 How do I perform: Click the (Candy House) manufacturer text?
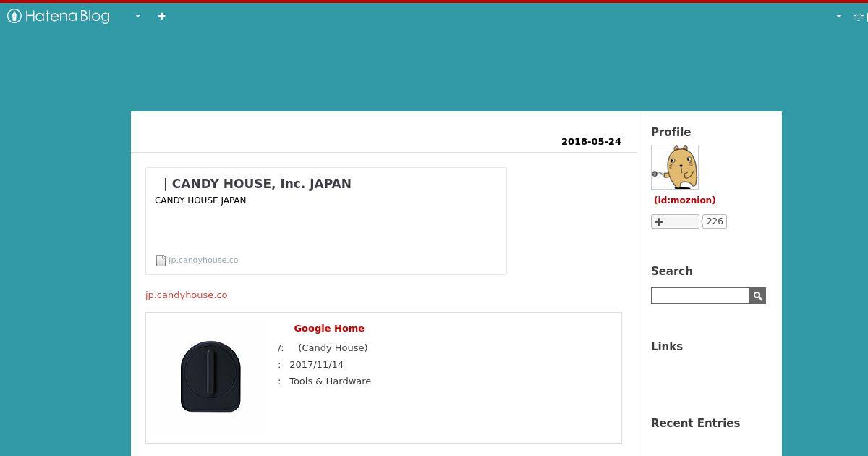(x=333, y=348)
